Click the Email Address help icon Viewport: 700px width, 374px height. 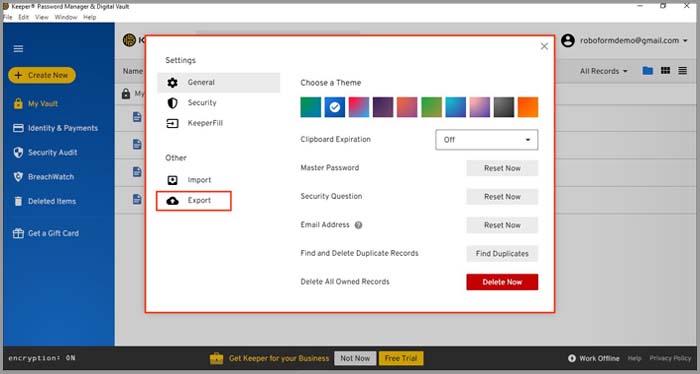[x=358, y=225]
